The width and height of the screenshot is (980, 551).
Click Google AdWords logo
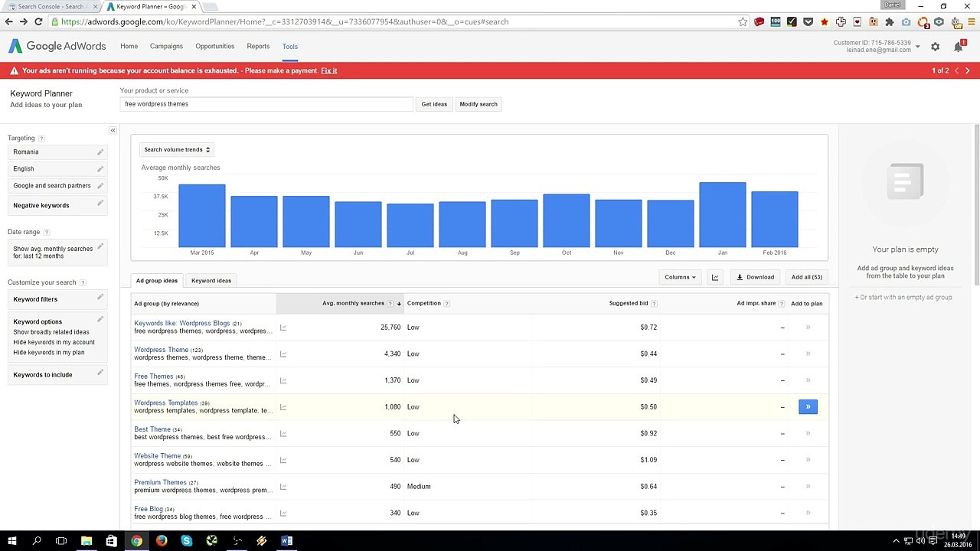pyautogui.click(x=57, y=47)
